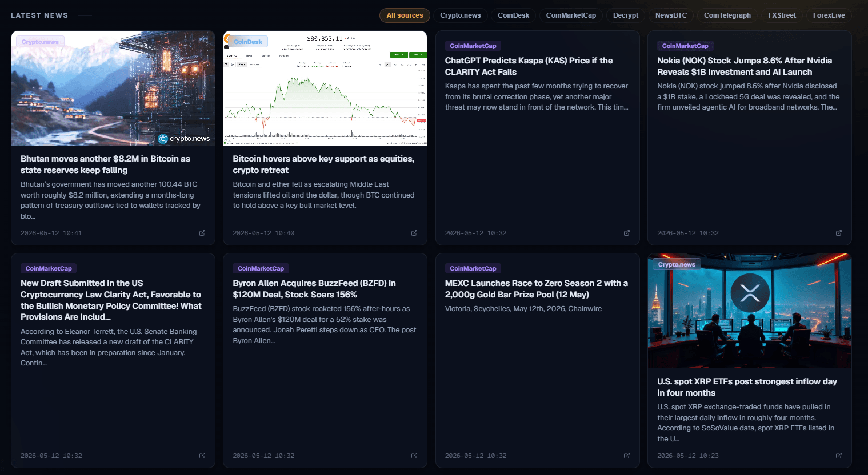Click CoinMarketCap badge on BuzzFeed card
868x475 pixels.
[x=261, y=268]
